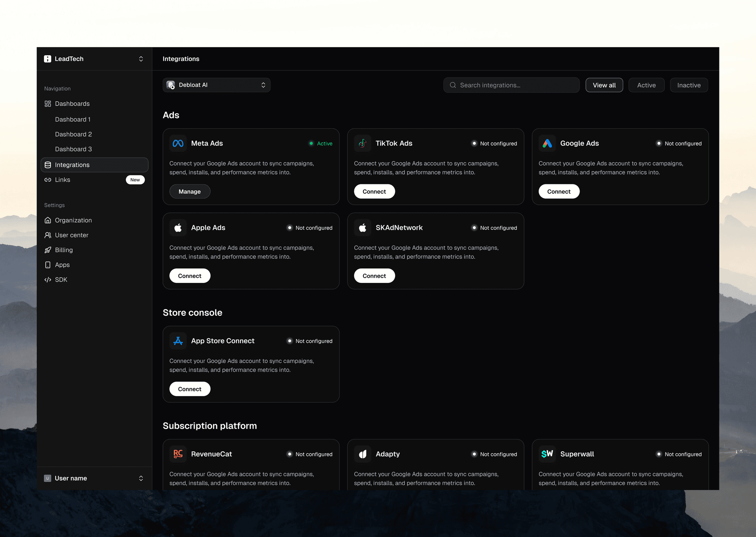
Task: Open Billing in the sidebar
Action: pyautogui.click(x=64, y=250)
